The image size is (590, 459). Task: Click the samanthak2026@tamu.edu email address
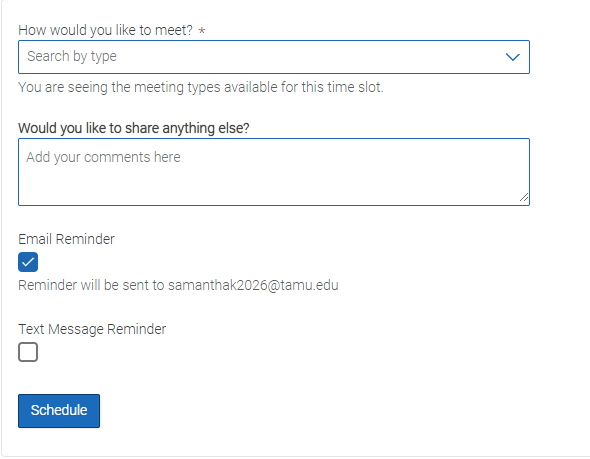(x=253, y=285)
